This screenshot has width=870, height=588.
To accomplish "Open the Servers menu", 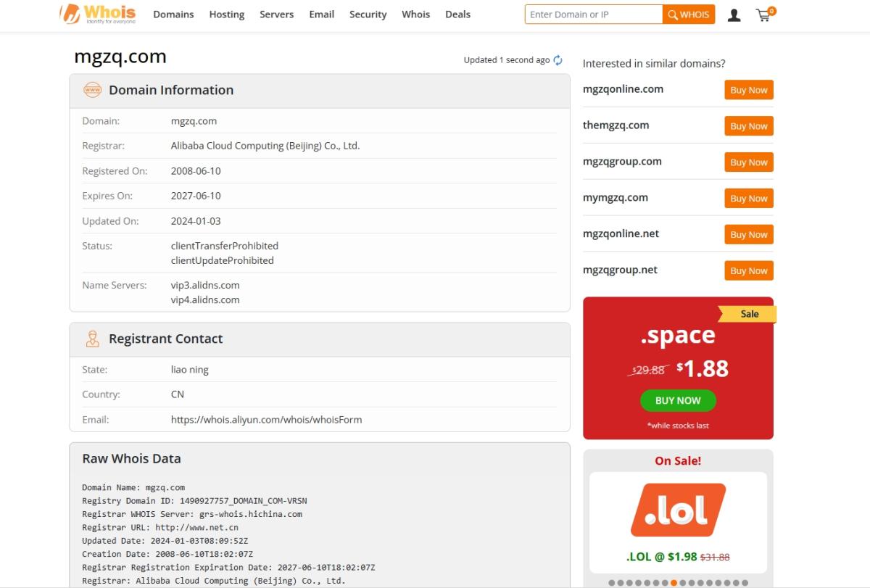I will (276, 15).
